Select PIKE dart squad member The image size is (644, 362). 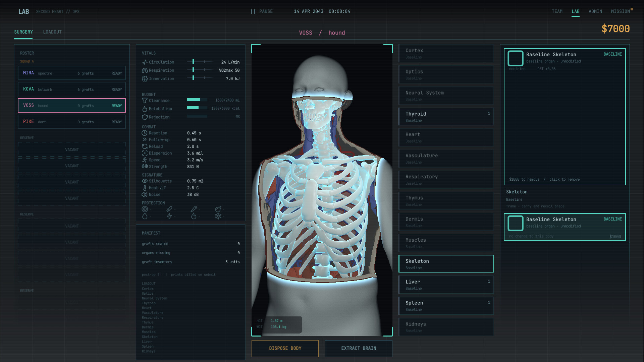tap(72, 122)
